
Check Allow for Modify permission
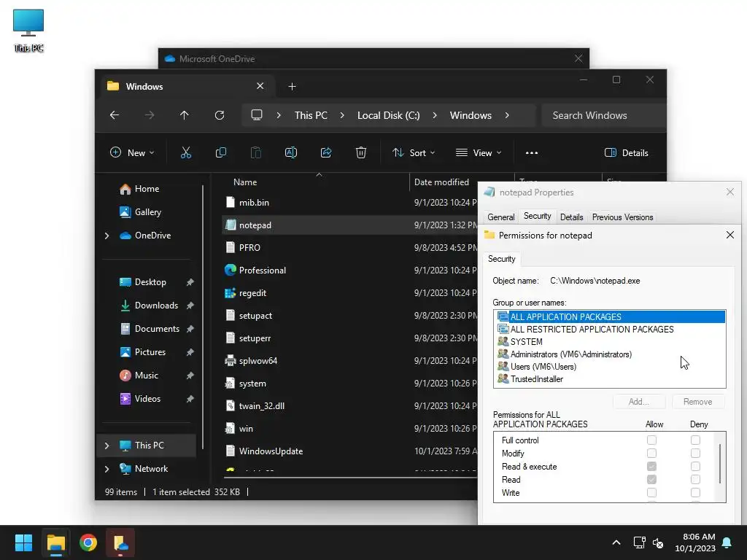click(651, 454)
